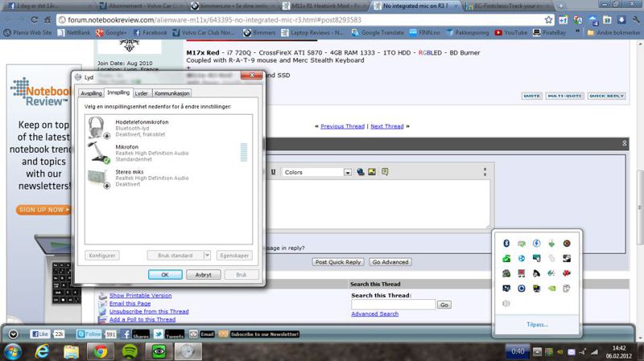Image resolution: width=644 pixels, height=361 pixels.
Task: Open the Windows Start menu
Action: pos(12,351)
